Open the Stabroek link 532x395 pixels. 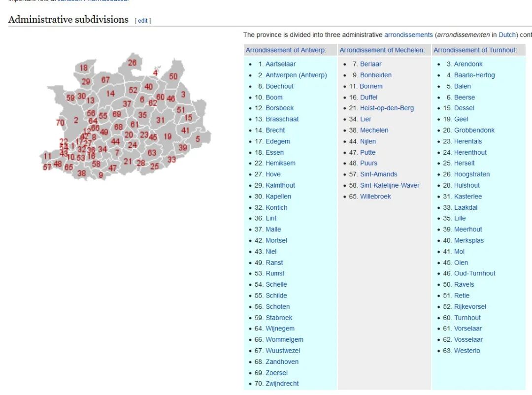[279, 318]
